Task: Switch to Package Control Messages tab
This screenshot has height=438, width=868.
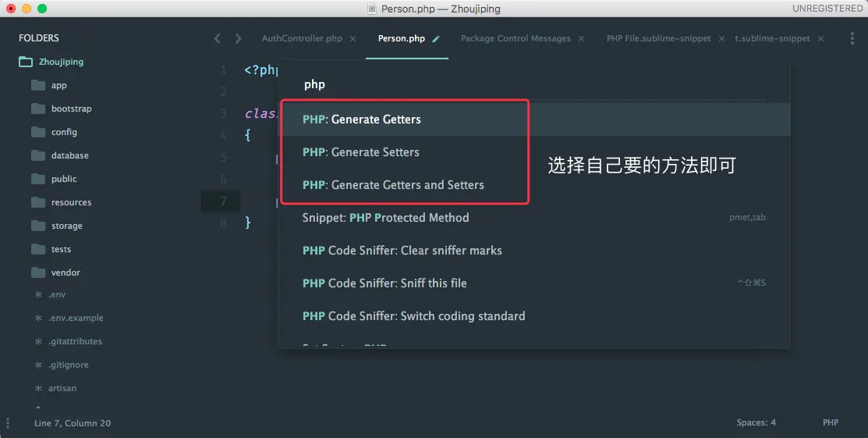Action: coord(515,38)
